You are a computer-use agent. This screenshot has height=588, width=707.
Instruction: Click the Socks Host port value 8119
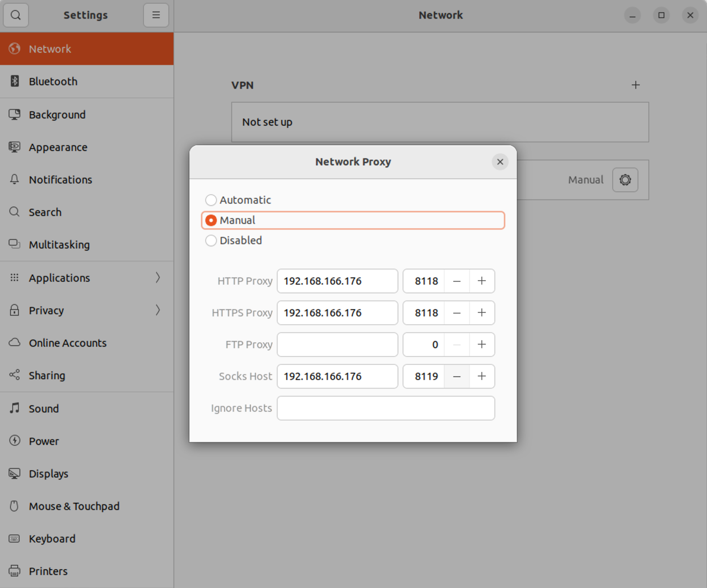[x=426, y=376]
